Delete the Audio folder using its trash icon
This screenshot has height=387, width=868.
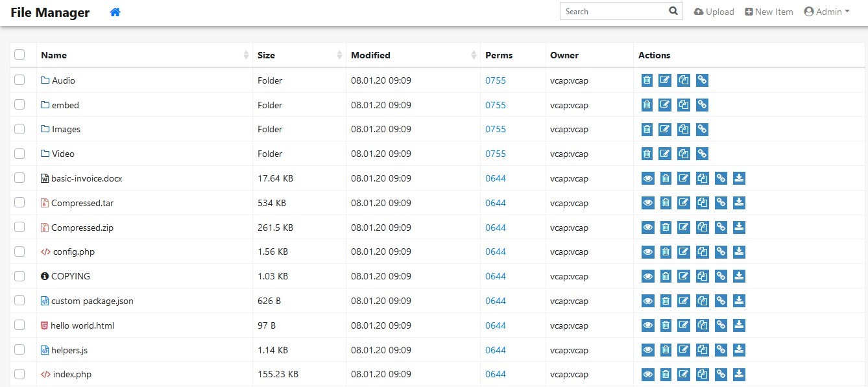click(x=647, y=80)
